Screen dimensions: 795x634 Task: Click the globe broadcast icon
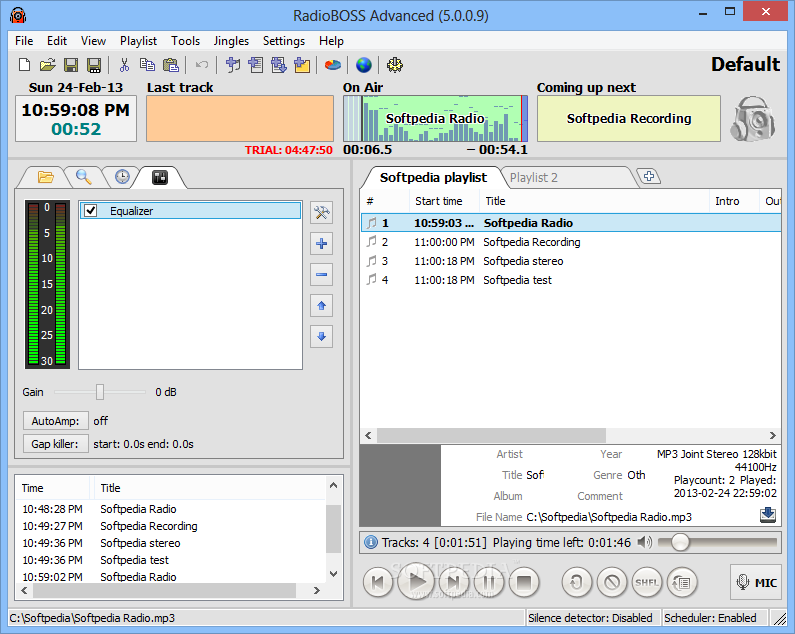pyautogui.click(x=364, y=65)
